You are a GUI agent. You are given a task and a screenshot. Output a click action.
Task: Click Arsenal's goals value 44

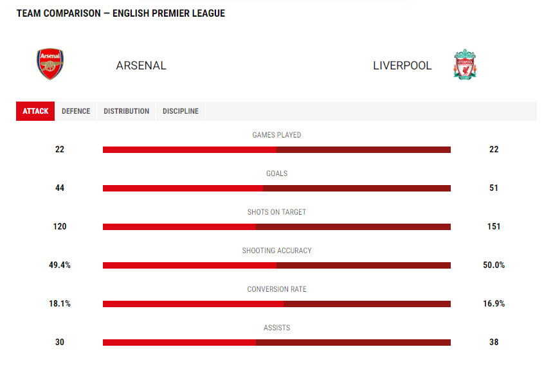pyautogui.click(x=60, y=188)
